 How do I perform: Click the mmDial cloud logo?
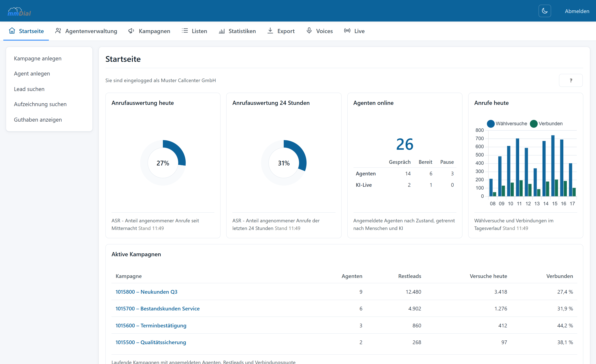point(19,11)
